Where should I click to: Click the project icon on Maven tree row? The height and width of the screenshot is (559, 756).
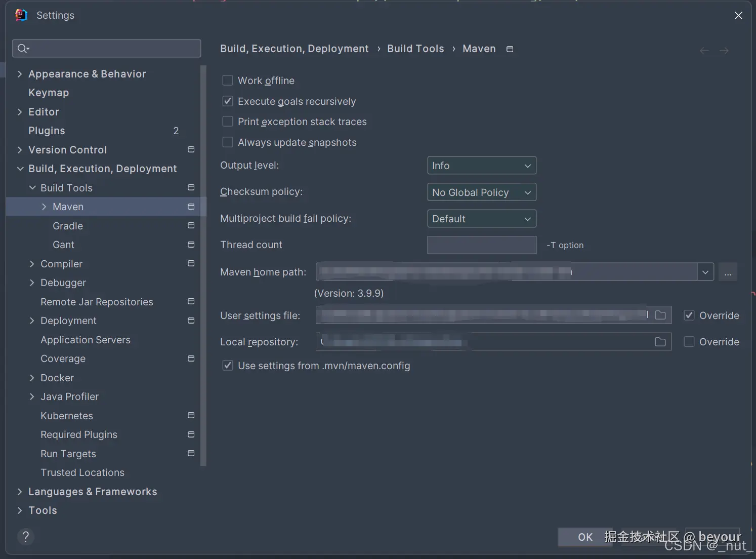coord(191,207)
